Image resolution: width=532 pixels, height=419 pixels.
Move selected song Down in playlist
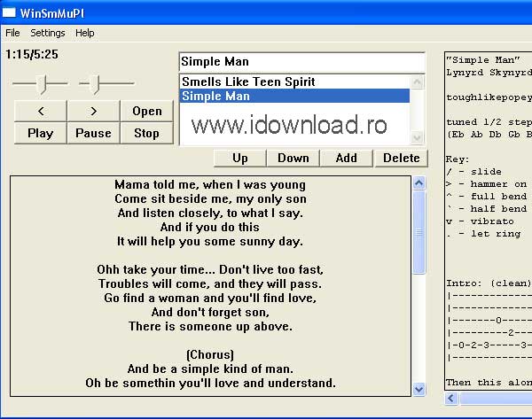tap(293, 159)
